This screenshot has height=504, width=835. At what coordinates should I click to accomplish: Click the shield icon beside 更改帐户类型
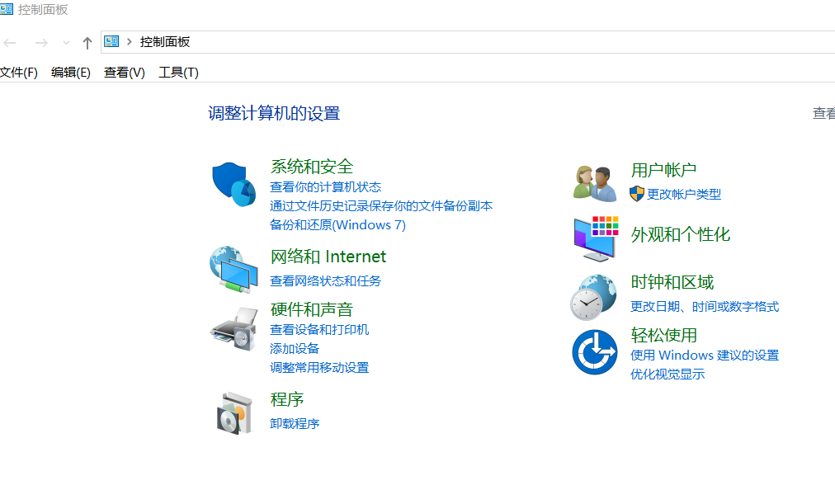[x=636, y=194]
